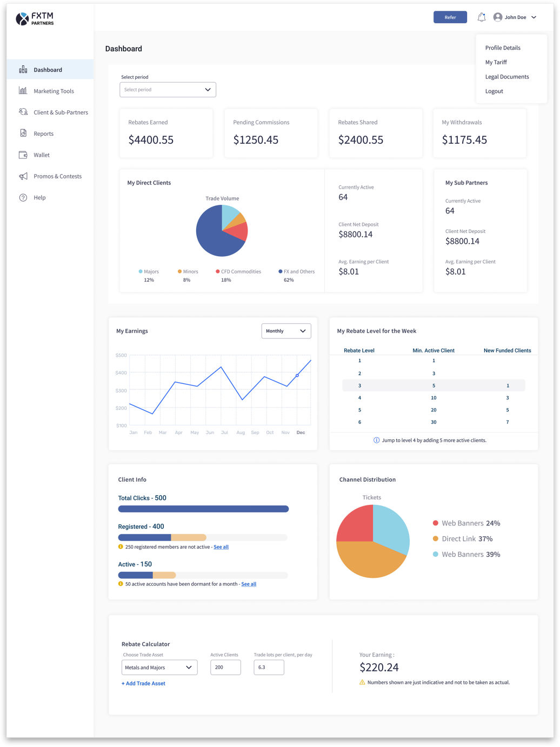
Task: Click John Doe avatar icon
Action: (498, 17)
